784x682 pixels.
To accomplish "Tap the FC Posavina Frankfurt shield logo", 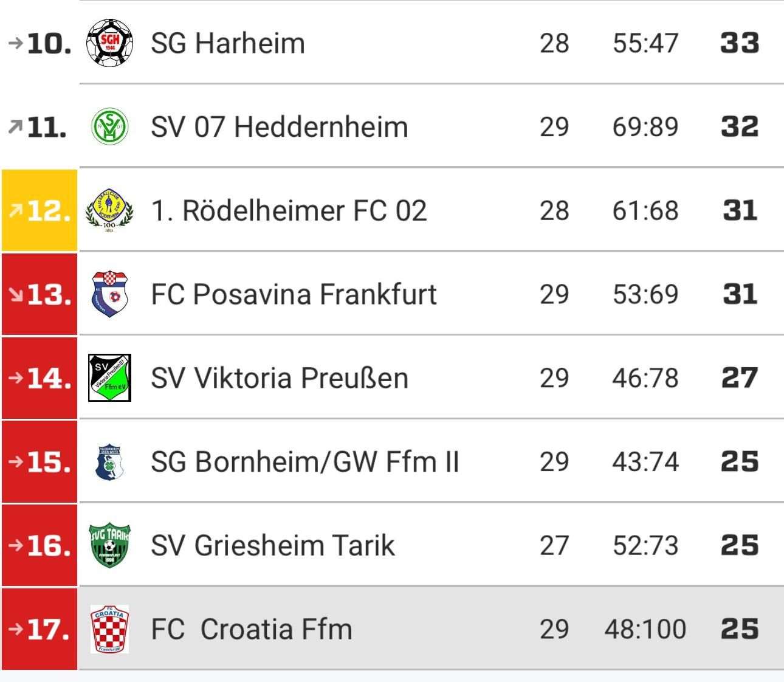I will [x=109, y=294].
